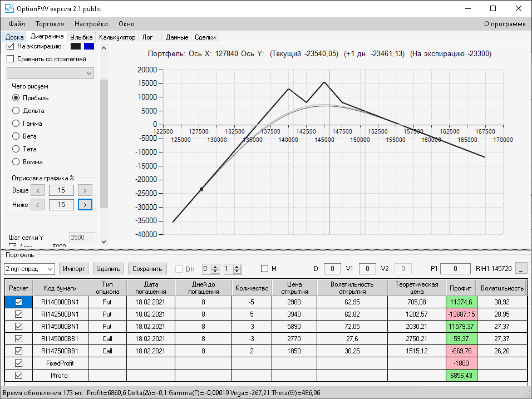Select the Гамма radio button
The width and height of the screenshot is (532, 399).
tap(16, 124)
